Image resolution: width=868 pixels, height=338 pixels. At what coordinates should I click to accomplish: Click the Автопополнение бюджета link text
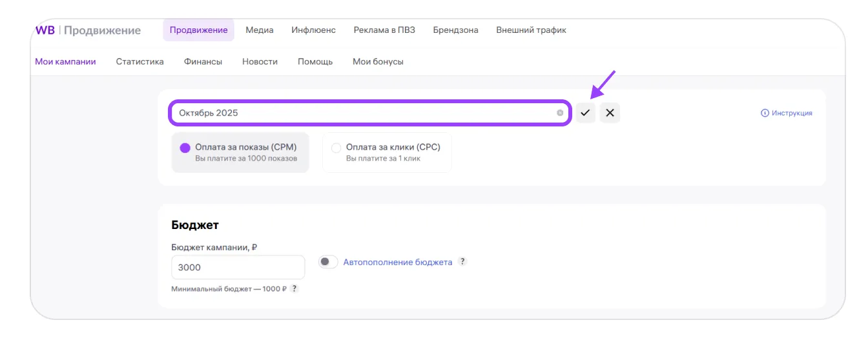397,262
